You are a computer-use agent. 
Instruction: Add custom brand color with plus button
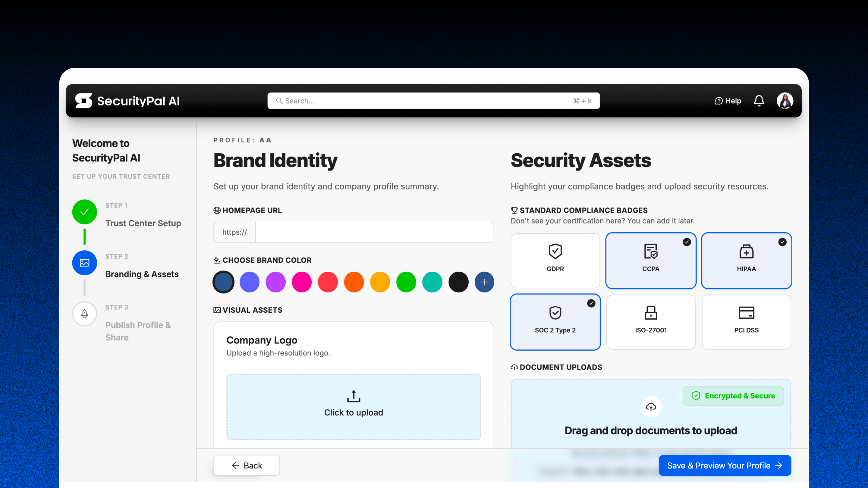pyautogui.click(x=484, y=282)
